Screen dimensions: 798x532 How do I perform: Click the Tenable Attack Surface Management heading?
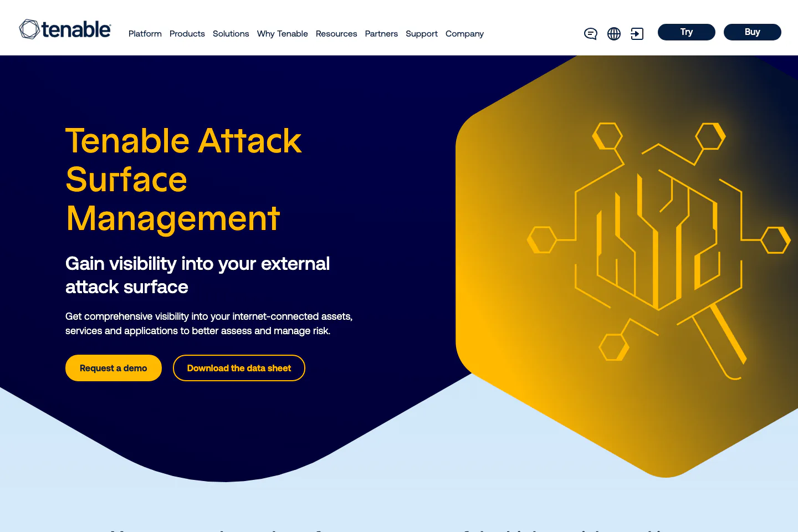183,179
